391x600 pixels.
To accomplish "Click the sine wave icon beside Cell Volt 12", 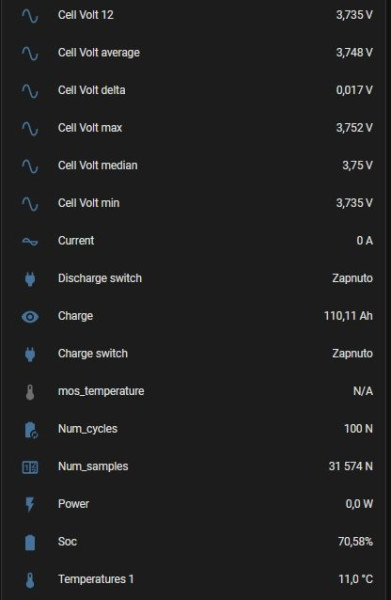I will point(30,16).
